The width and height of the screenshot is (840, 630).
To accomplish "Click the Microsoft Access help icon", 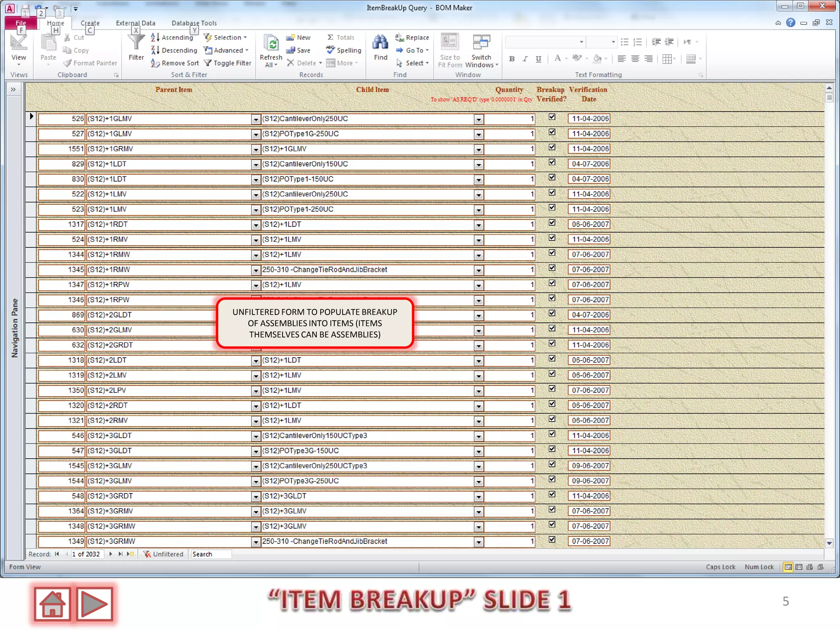I will click(790, 23).
